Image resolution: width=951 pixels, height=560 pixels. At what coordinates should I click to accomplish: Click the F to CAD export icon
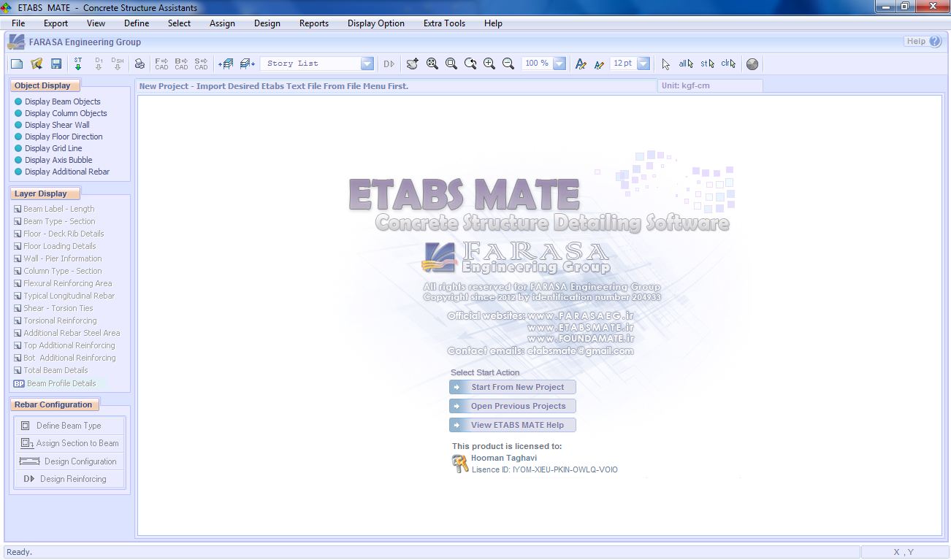click(161, 64)
